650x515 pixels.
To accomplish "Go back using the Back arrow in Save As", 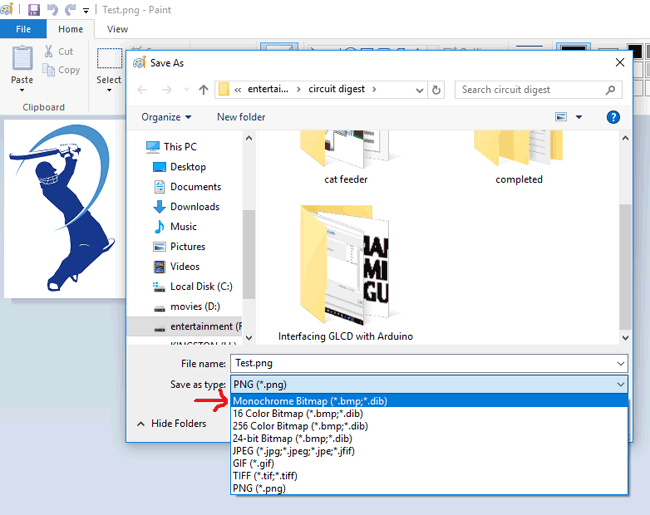I will click(x=142, y=90).
